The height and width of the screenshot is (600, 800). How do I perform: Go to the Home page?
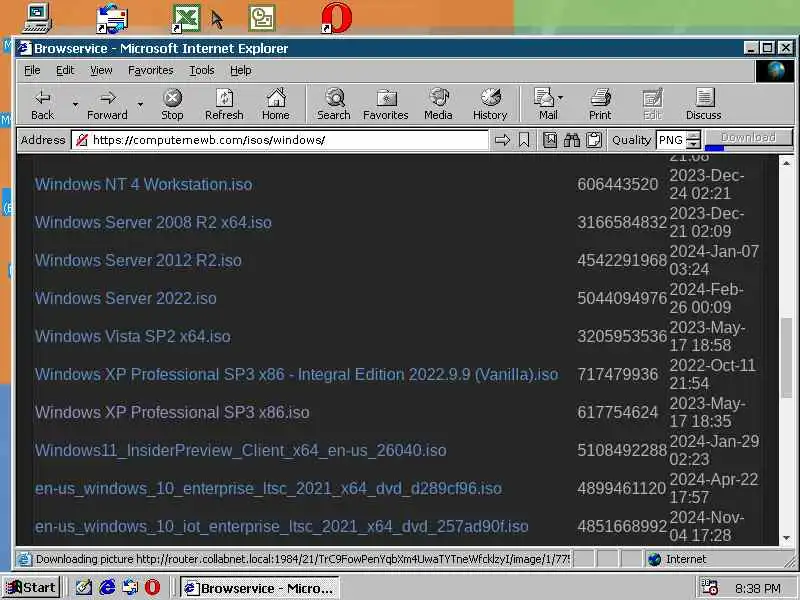(x=276, y=105)
